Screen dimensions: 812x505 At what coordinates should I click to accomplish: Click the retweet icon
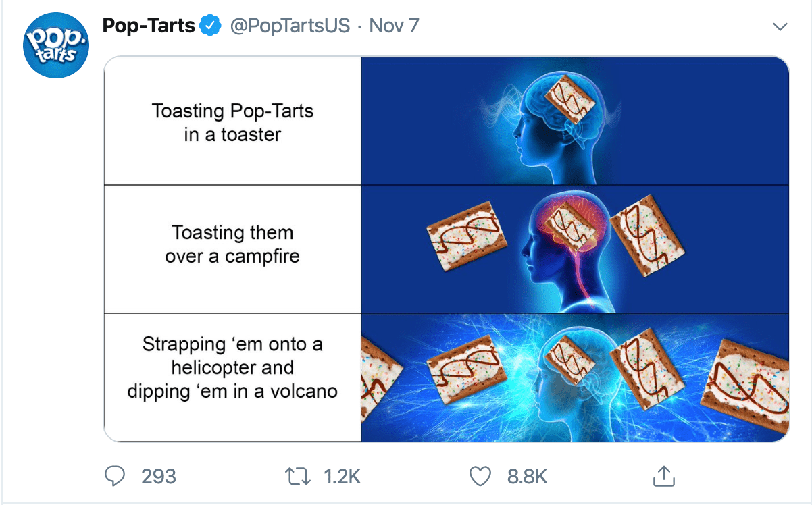tap(297, 476)
